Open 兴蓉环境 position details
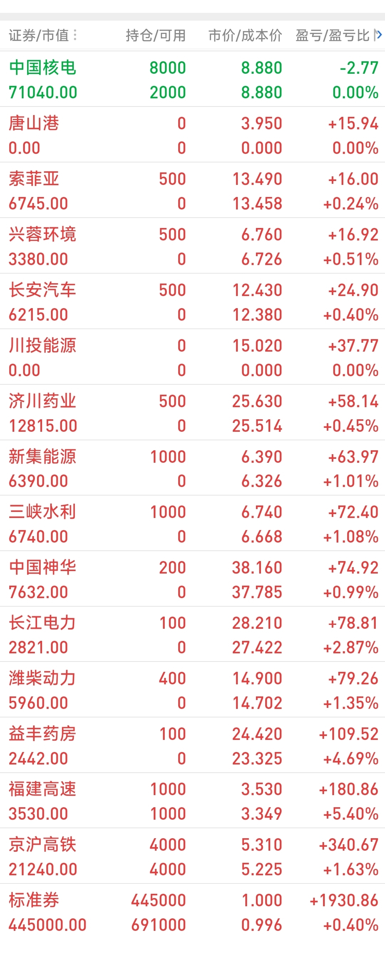This screenshot has width=385, height=980. coord(192,246)
